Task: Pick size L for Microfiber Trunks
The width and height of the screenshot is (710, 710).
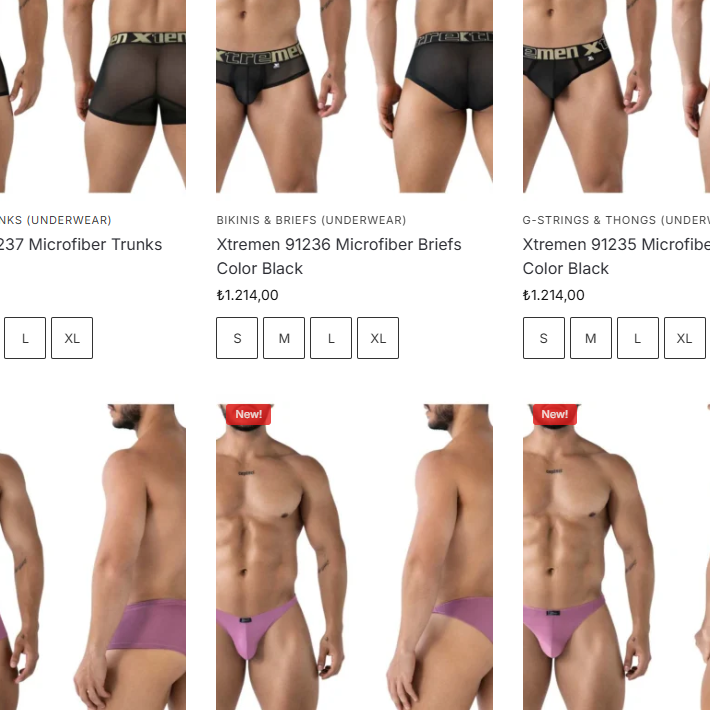Action: [x=25, y=338]
